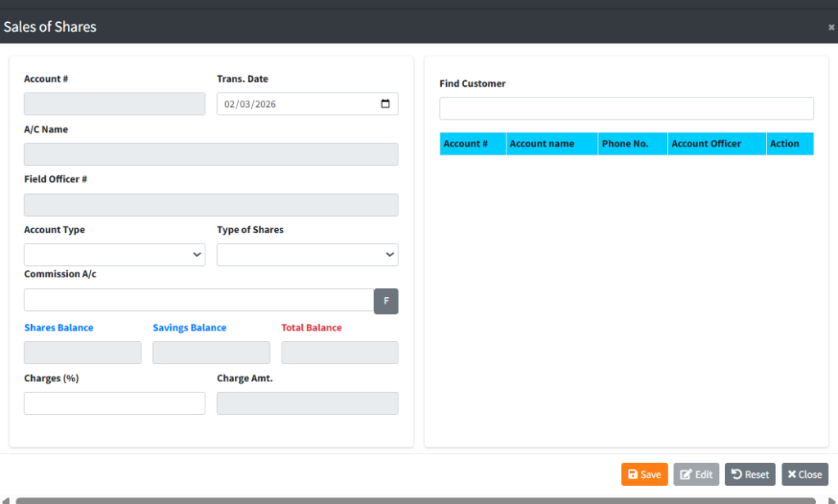Reset the form with Reset button
Screen dimensions: 838x504
[750, 475]
